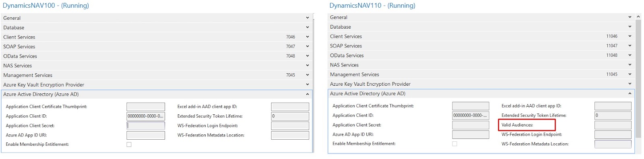Click Application Client Secret field in DynamicsNAV100
Image resolution: width=644 pixels, height=159 pixels.
tap(146, 126)
